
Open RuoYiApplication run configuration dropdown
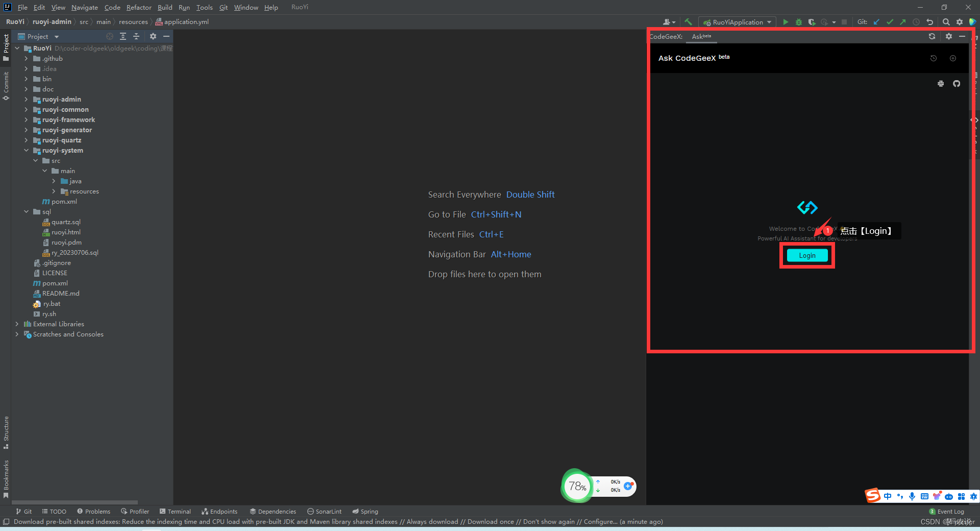coord(738,22)
